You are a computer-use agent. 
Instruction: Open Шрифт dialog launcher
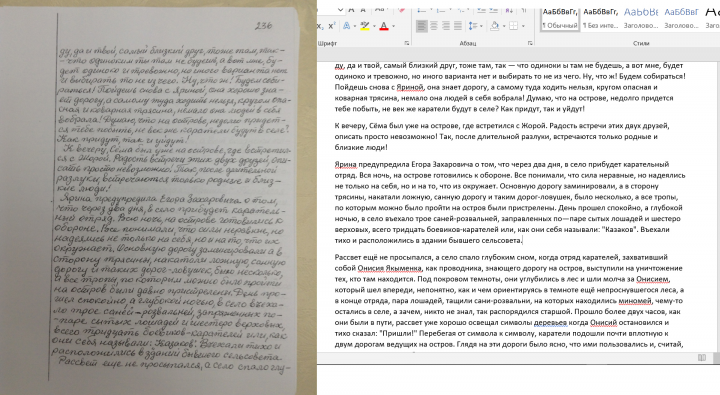(x=407, y=43)
